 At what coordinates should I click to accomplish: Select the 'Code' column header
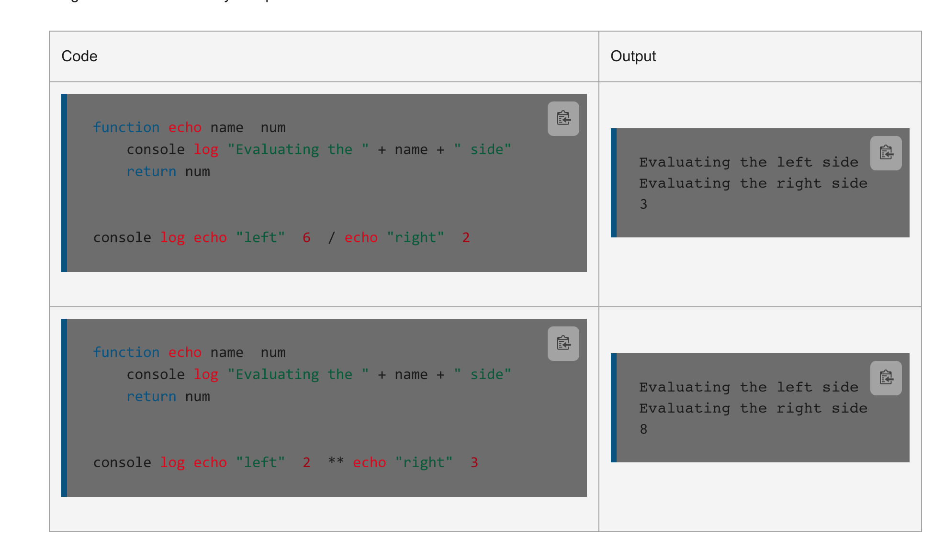[x=79, y=56]
